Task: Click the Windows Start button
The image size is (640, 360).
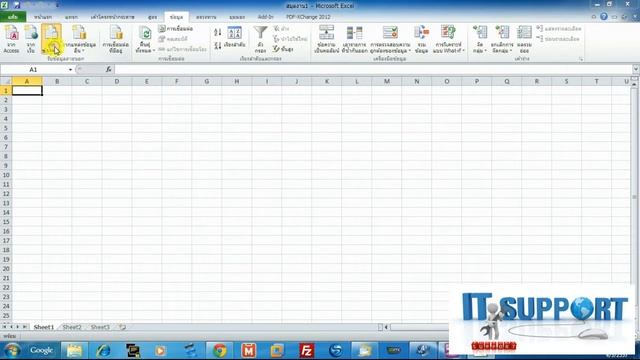Action: pyautogui.click(x=12, y=350)
